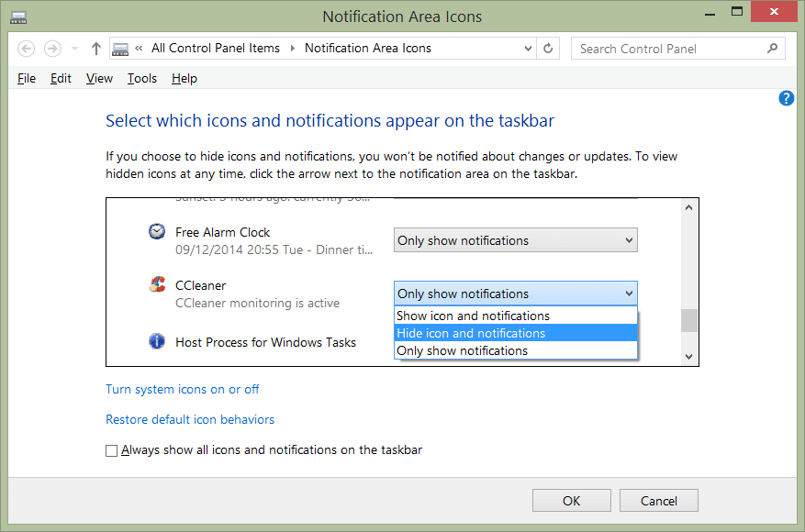805x532 pixels.
Task: Refresh the Control Panel page
Action: click(x=548, y=49)
